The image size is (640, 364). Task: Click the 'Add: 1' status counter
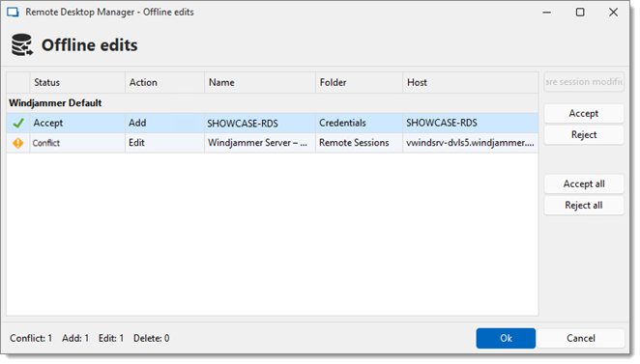[75, 338]
